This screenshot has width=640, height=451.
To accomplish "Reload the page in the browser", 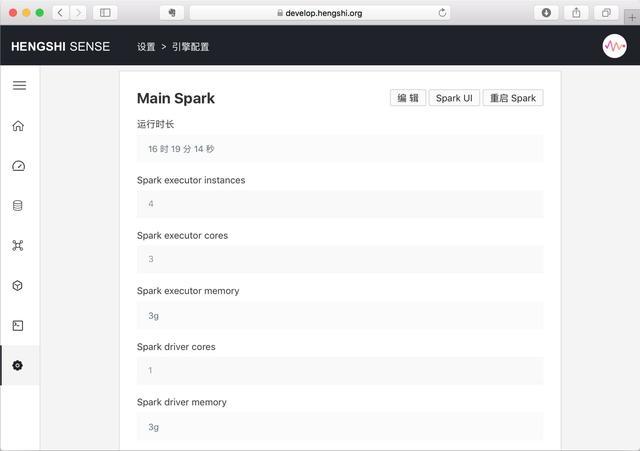I will pos(442,13).
